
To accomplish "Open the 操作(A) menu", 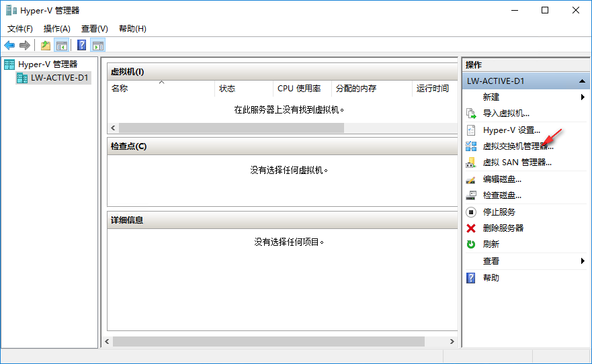I will point(57,29).
